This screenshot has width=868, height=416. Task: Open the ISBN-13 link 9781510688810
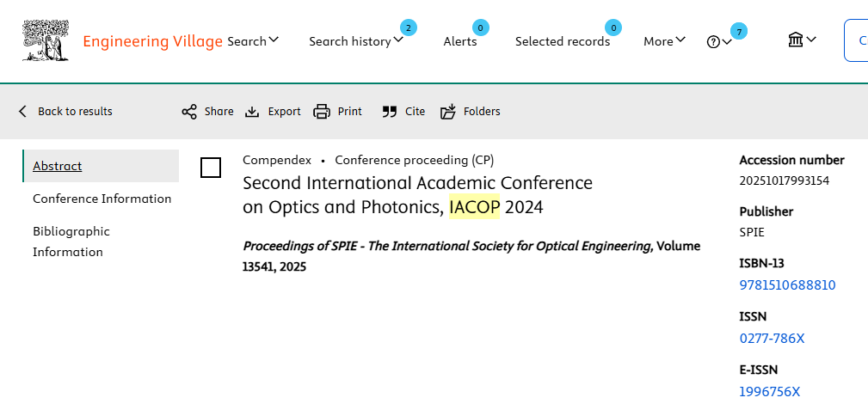click(x=787, y=285)
